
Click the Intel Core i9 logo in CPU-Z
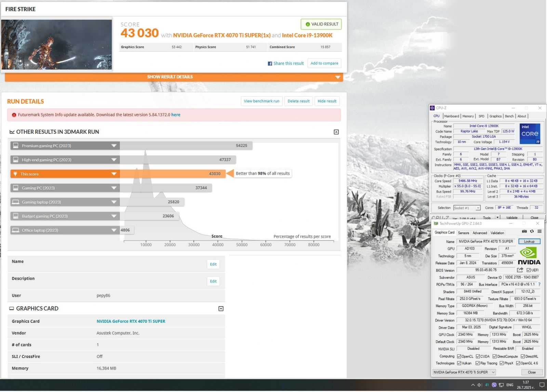[x=530, y=134]
